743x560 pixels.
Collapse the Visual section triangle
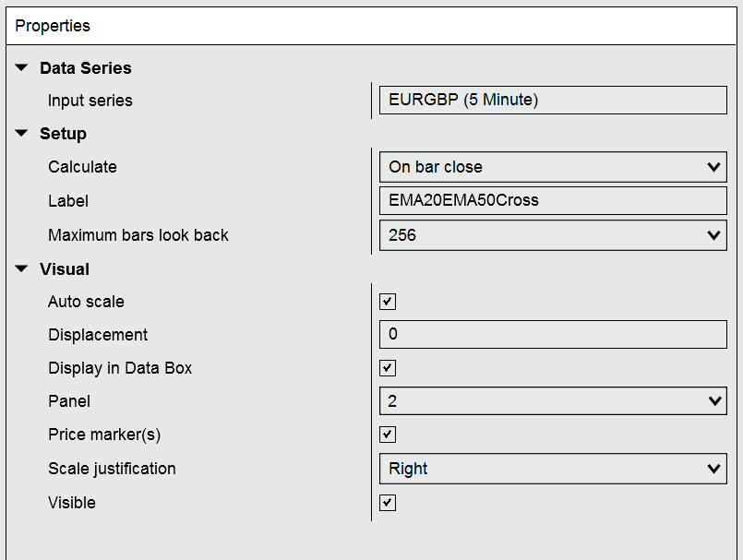pos(22,269)
